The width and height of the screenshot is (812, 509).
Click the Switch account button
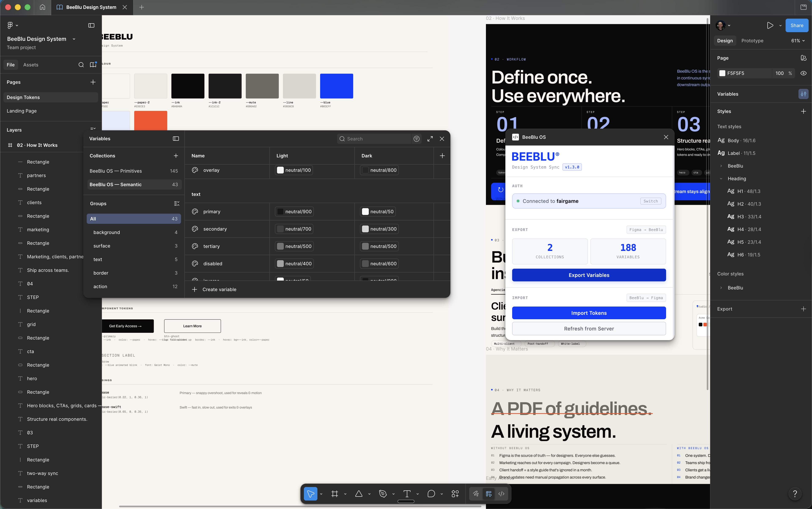[650, 201]
